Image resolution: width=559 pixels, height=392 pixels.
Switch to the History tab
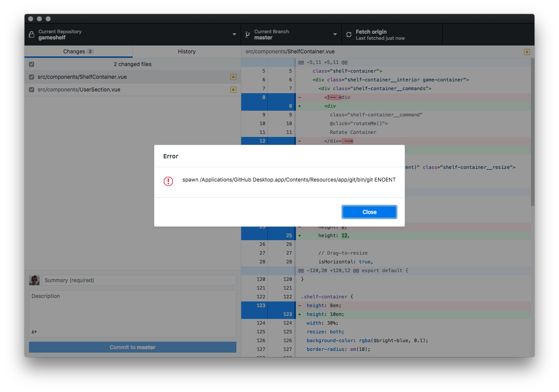[187, 51]
